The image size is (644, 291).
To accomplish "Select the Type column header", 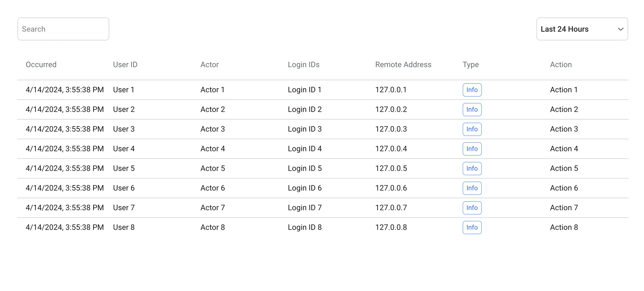I will point(470,65).
